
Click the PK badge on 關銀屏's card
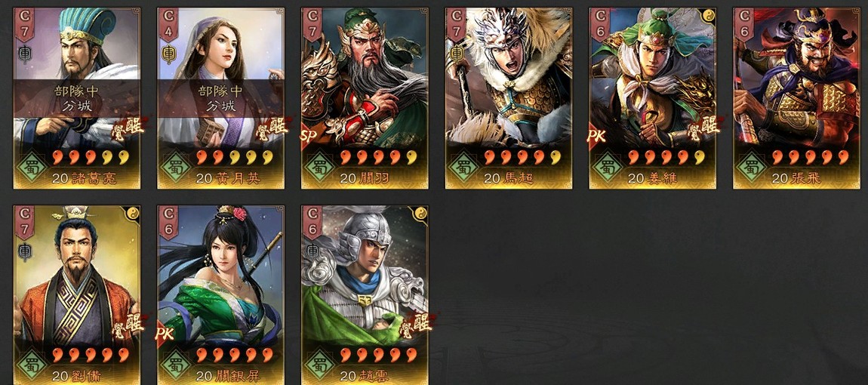pos(165,334)
